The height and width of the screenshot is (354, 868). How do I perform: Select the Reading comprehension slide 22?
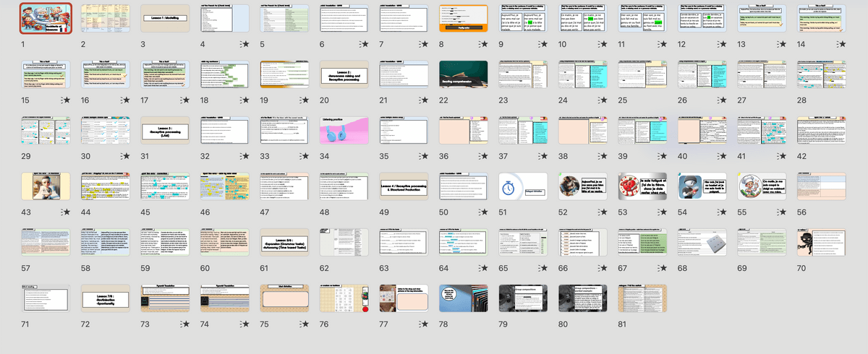coord(464,74)
